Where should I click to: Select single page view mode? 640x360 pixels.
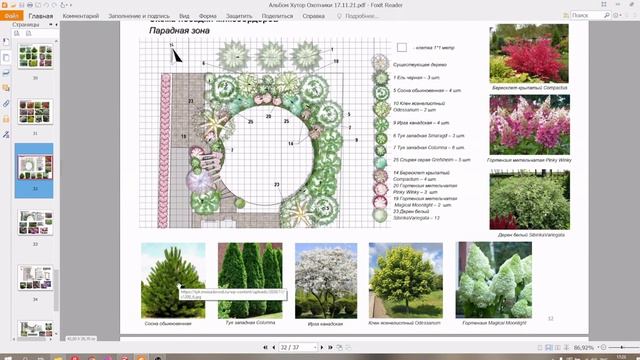coord(540,348)
